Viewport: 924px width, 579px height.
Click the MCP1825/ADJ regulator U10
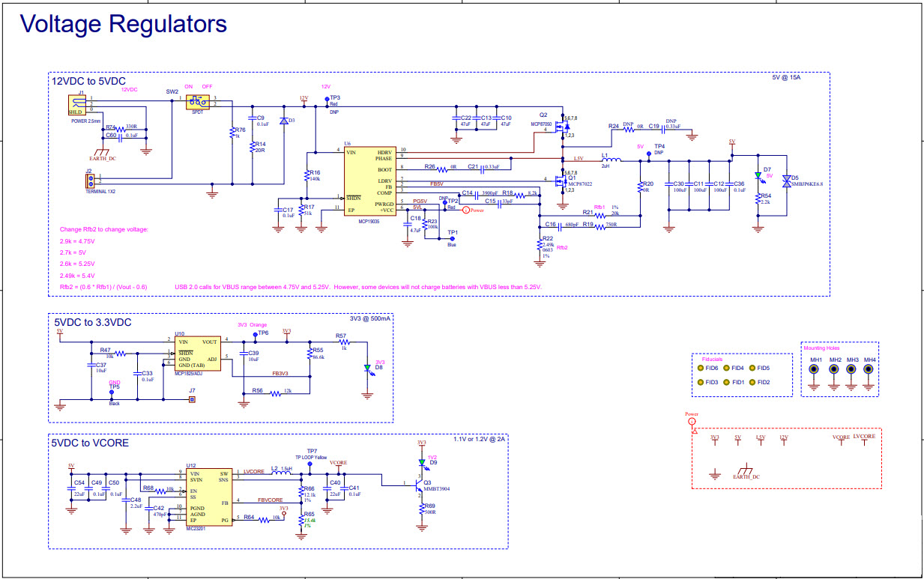[x=196, y=352]
